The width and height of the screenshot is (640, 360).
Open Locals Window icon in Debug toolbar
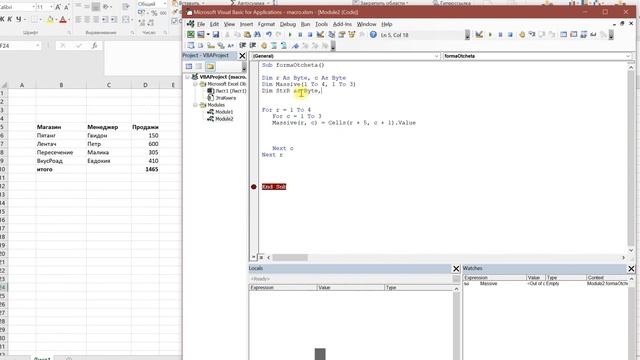pyautogui.click(x=564, y=35)
